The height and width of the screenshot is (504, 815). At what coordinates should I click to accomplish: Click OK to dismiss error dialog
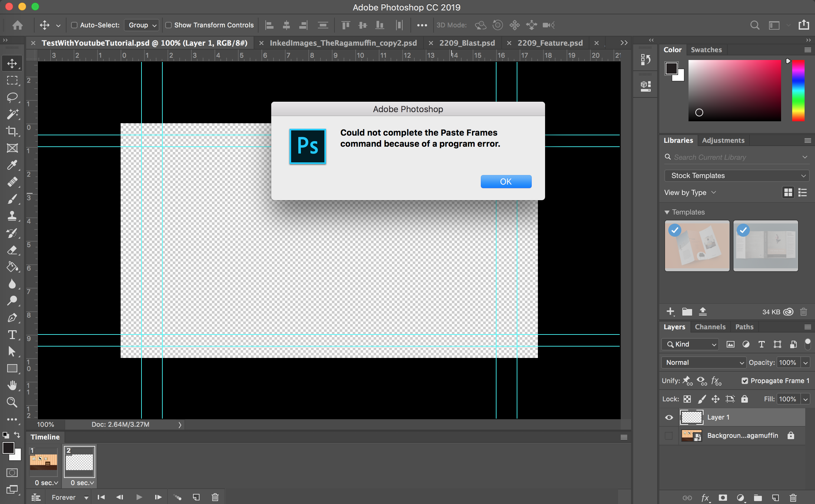click(x=506, y=182)
